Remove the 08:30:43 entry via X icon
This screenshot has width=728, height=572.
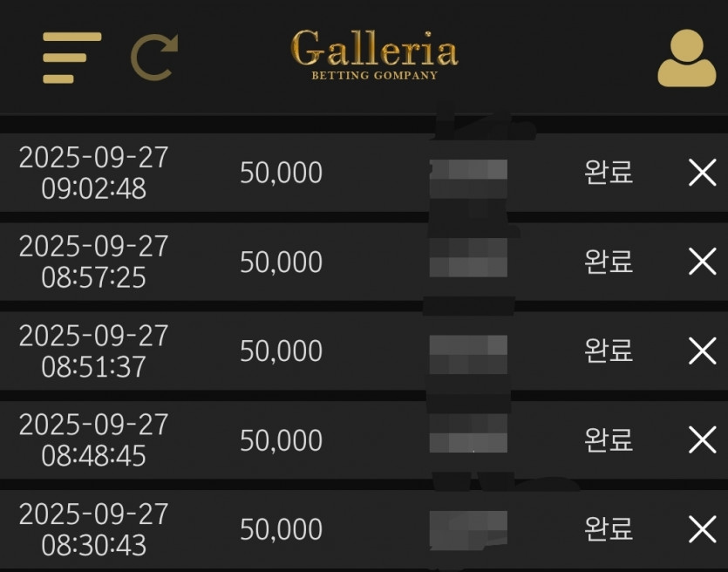[702, 528]
